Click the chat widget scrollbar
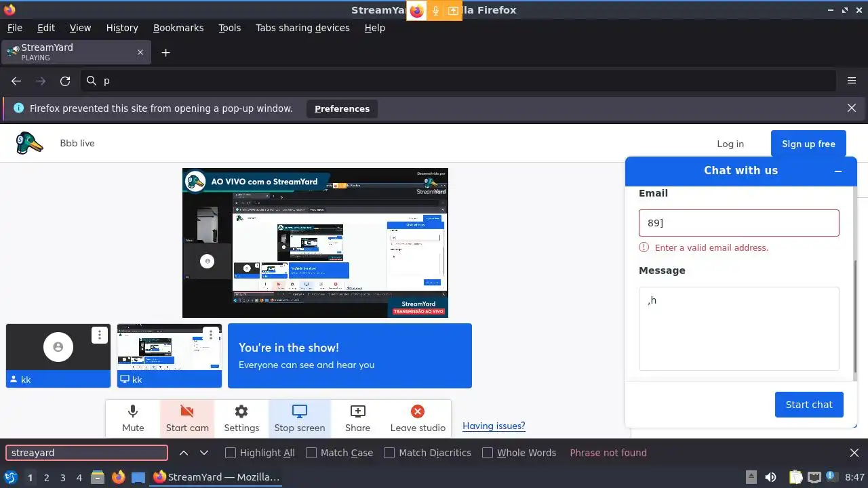The image size is (868, 488). [855, 317]
